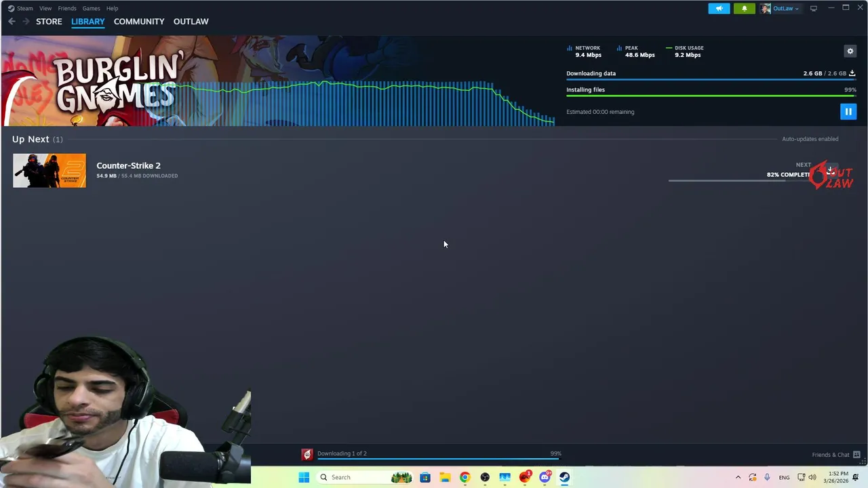Image resolution: width=868 pixels, height=488 pixels.
Task: Click the Counter-Strike 2 thumbnail
Action: coord(50,170)
